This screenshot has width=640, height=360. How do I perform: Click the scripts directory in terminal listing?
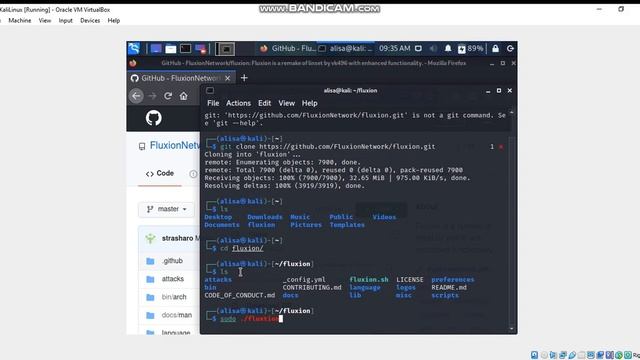pyautogui.click(x=445, y=295)
